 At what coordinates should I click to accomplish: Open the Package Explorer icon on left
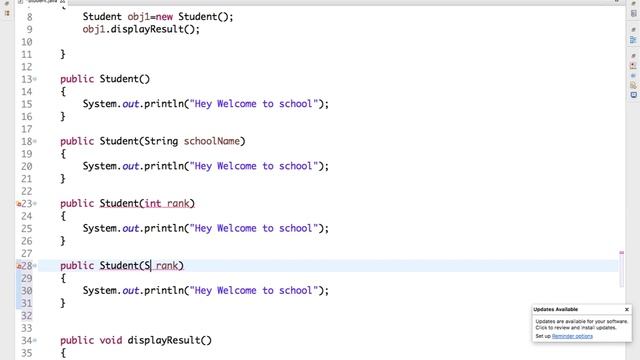(x=7, y=13)
